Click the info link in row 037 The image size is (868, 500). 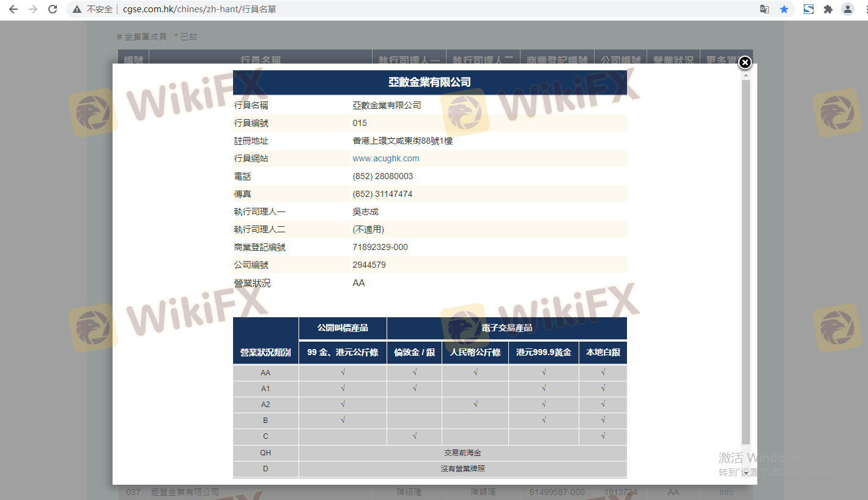(726, 492)
